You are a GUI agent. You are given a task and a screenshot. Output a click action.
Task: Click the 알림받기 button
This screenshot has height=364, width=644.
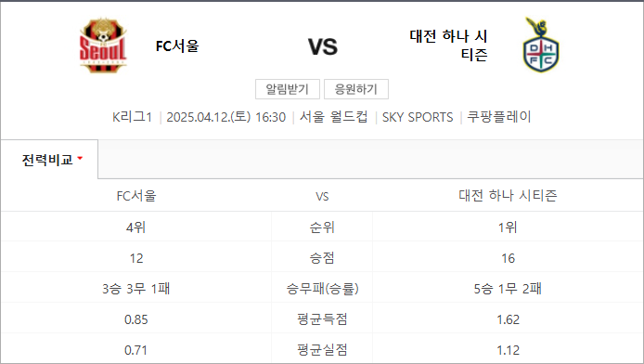click(x=287, y=89)
